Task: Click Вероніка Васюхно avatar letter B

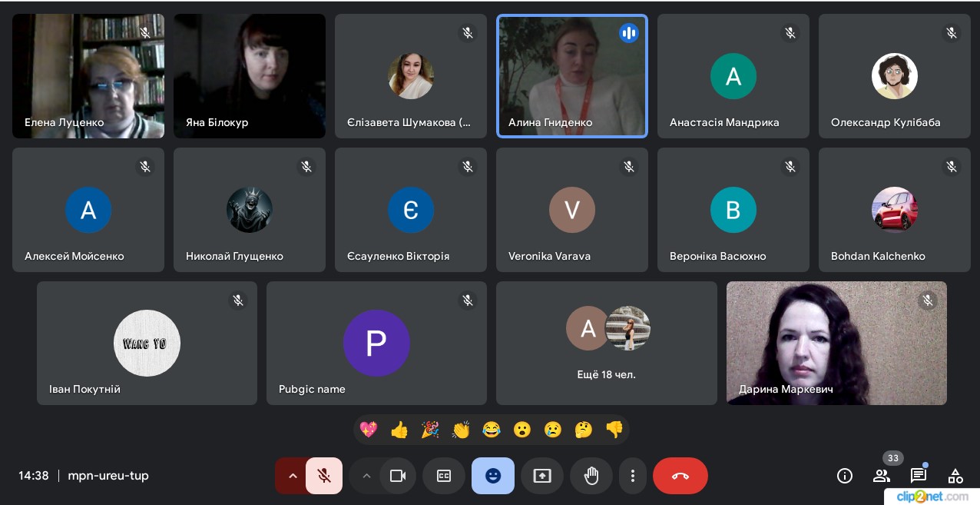Action: click(733, 210)
